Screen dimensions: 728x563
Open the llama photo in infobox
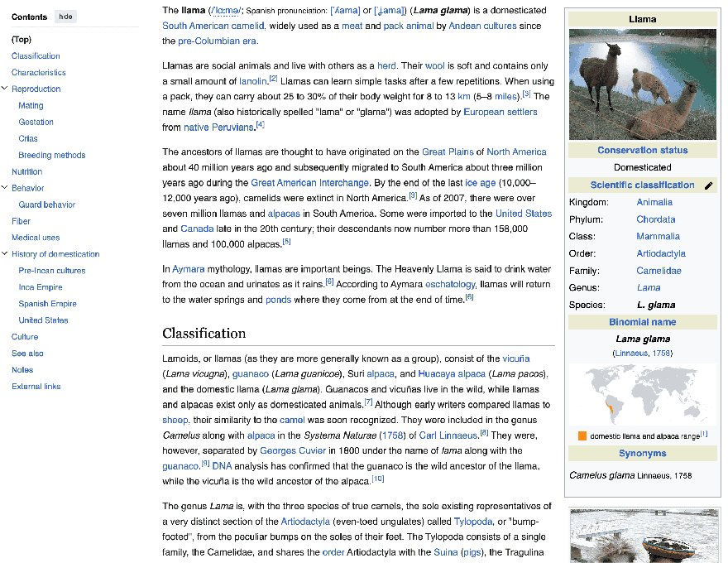coord(642,84)
